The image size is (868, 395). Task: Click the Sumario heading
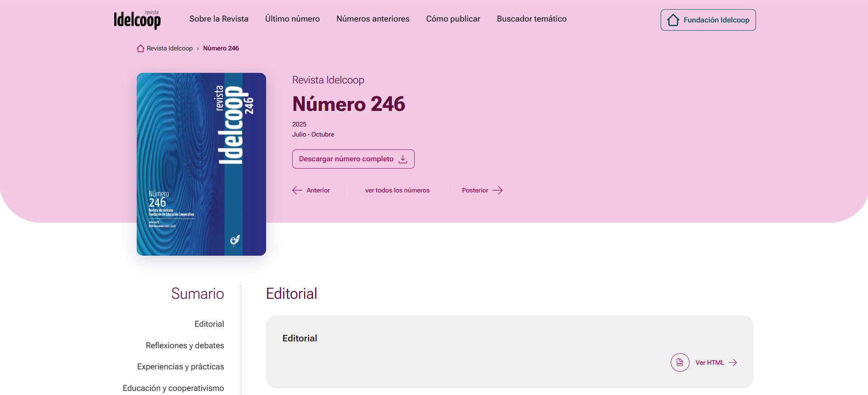(x=198, y=293)
